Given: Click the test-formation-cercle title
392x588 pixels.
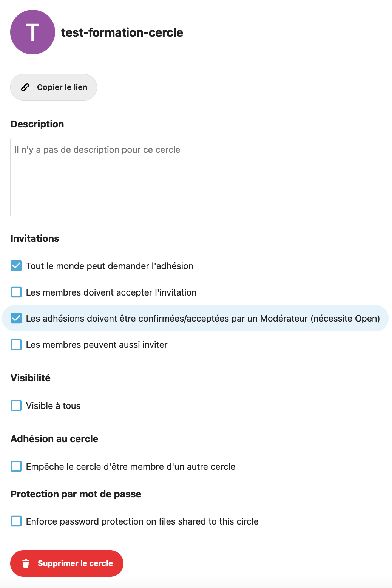Looking at the screenshot, I should [122, 32].
